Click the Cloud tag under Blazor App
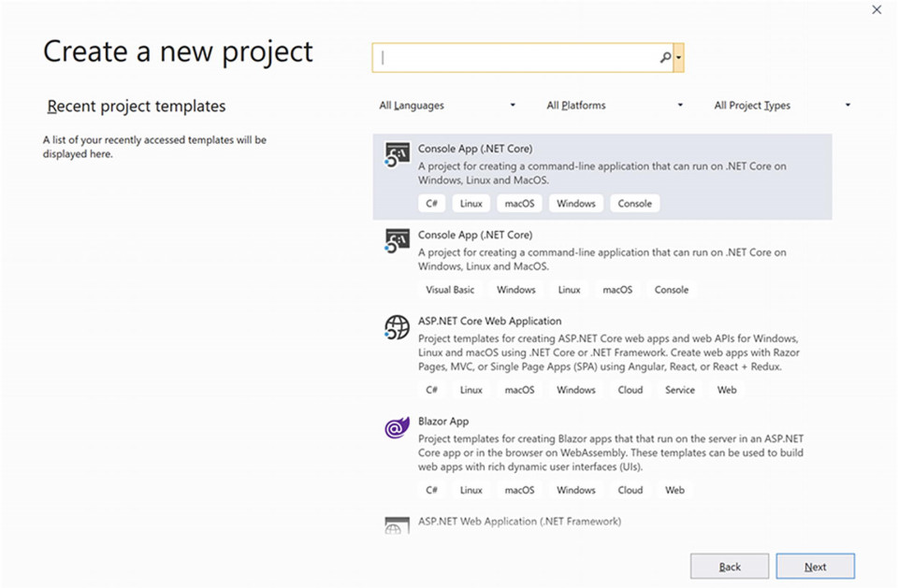Viewport: 898px width, 588px height. tap(630, 490)
